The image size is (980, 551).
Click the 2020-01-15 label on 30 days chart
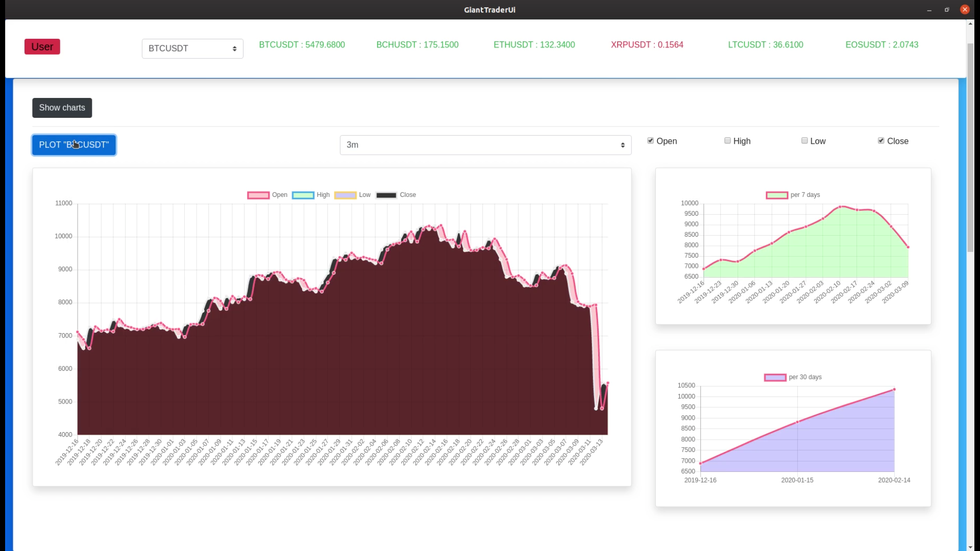797,481
